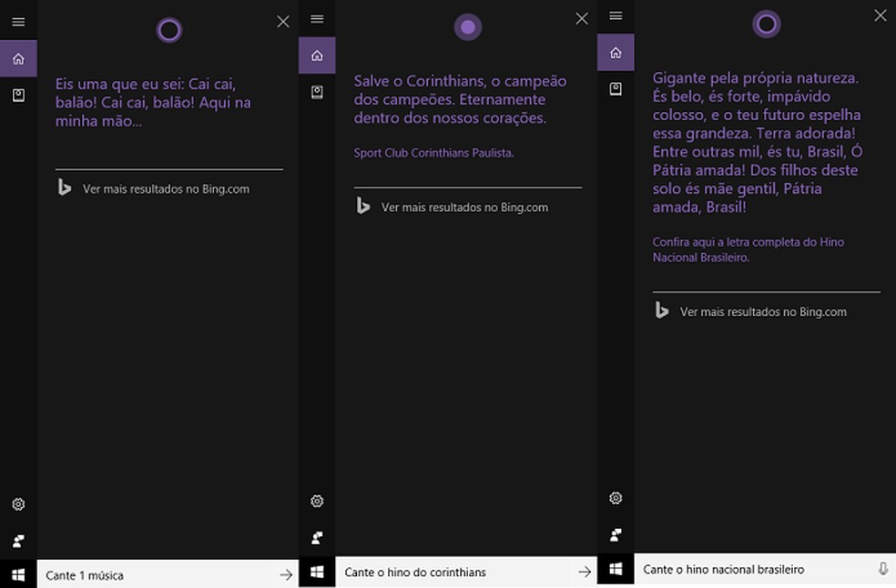Open Cortana Settings gear in left panel

(18, 503)
